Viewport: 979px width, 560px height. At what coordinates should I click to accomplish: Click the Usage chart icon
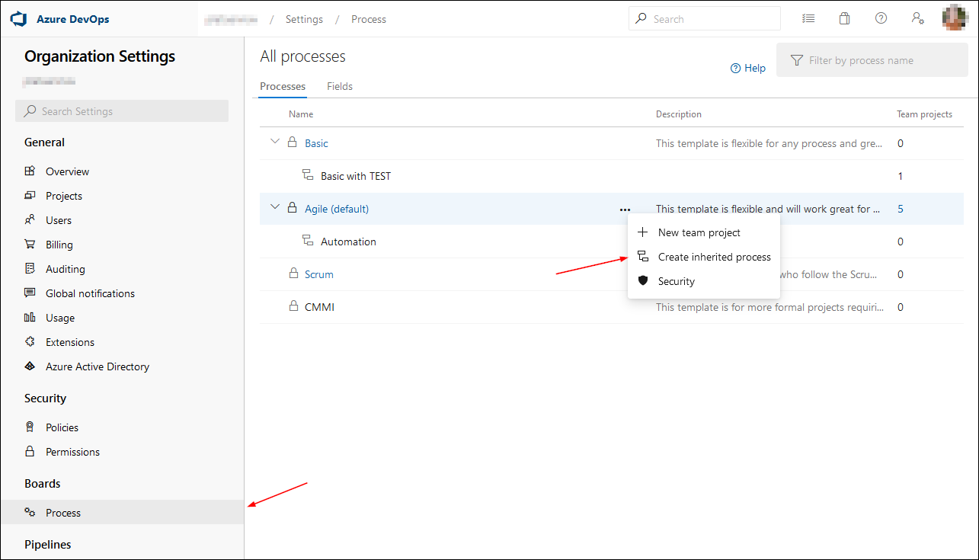tap(30, 318)
